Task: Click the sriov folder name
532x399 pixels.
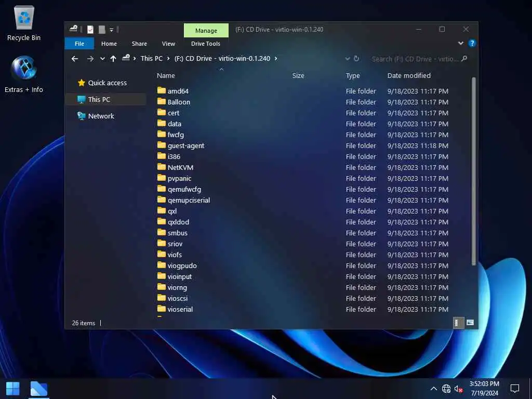Action: tap(175, 244)
